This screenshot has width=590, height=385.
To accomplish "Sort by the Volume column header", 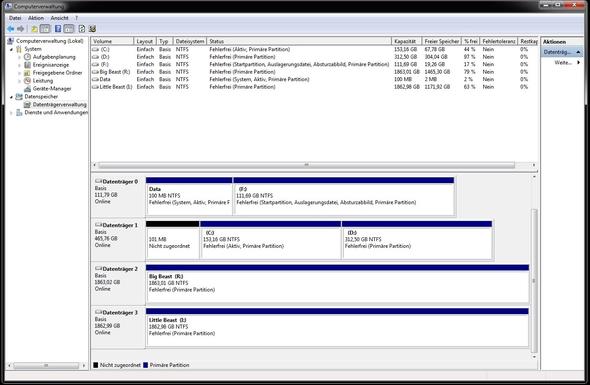I will coord(113,41).
